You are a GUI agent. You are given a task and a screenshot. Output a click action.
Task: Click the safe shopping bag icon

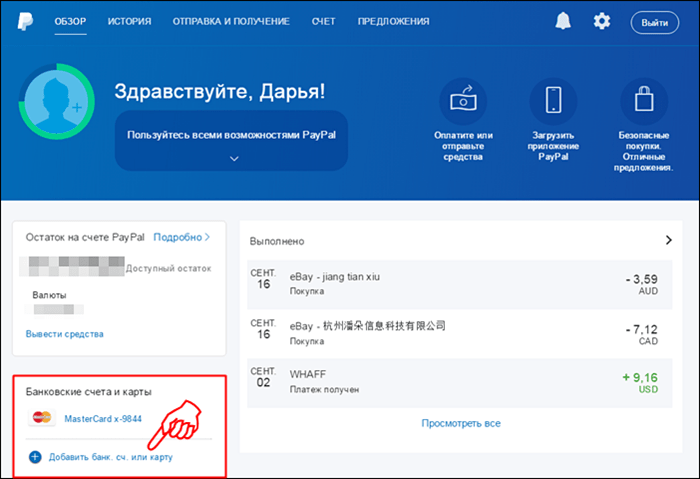[x=643, y=102]
